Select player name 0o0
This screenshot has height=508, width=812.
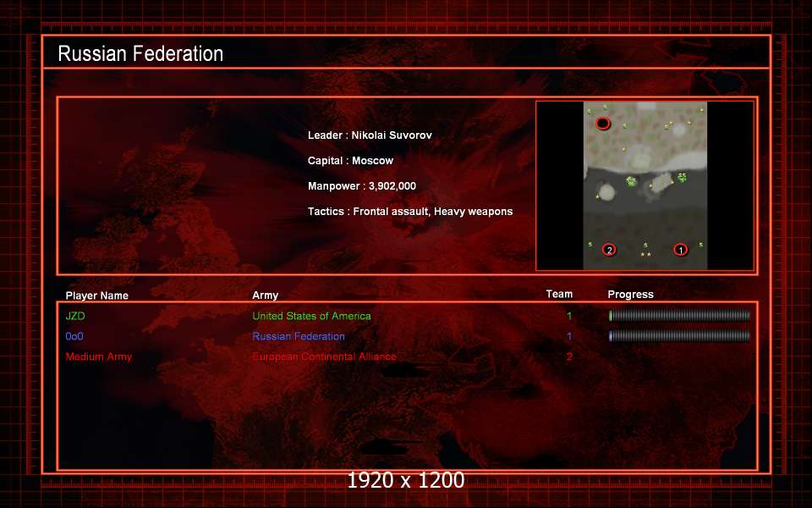click(74, 336)
